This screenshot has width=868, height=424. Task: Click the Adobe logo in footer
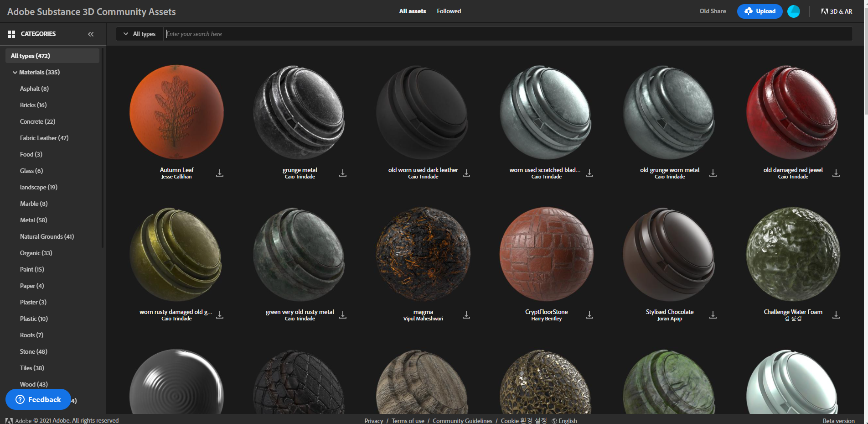(9, 421)
